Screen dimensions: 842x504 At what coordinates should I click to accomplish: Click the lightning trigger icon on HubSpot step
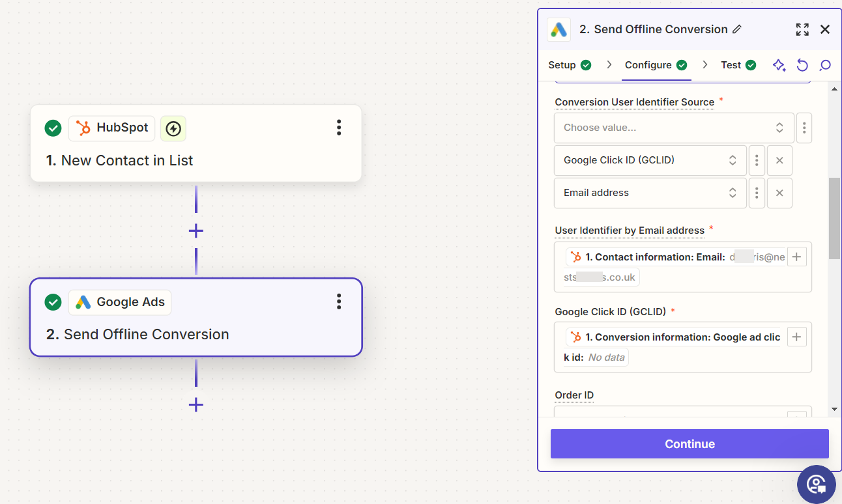pyautogui.click(x=173, y=128)
